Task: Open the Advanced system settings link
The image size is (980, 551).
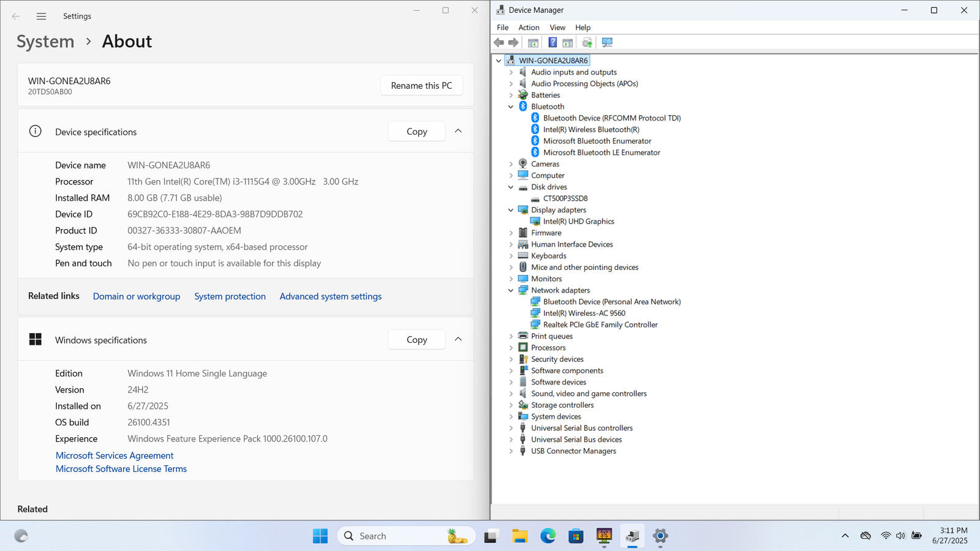Action: [330, 296]
